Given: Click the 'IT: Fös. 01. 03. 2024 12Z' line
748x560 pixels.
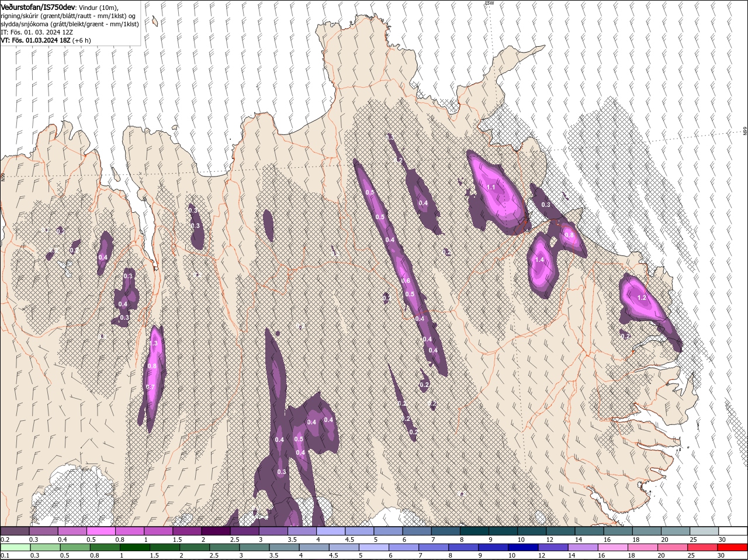Looking at the screenshot, I should (x=37, y=32).
